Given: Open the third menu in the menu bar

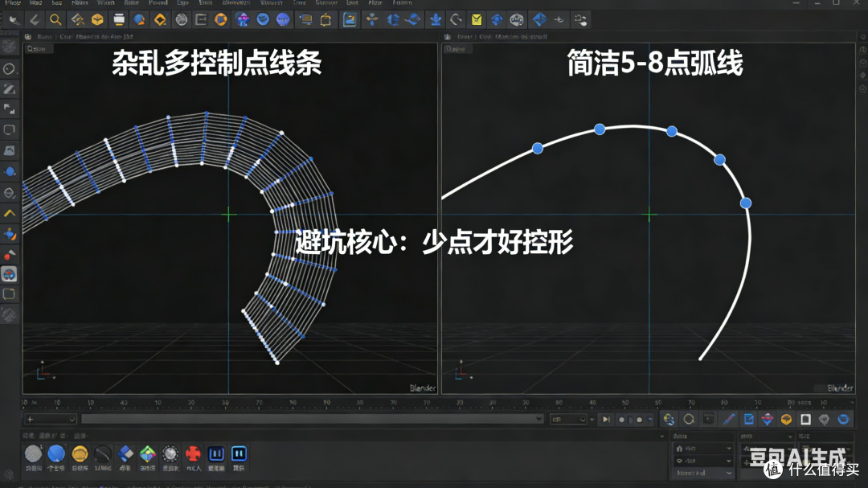Looking at the screenshot, I should pyautogui.click(x=56, y=2).
